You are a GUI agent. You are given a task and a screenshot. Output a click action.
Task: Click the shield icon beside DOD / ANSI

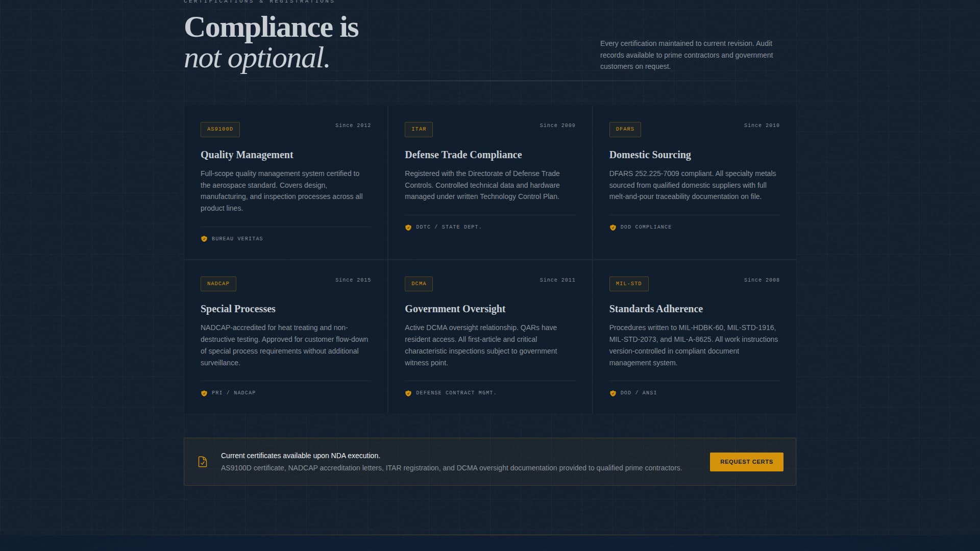[612, 393]
